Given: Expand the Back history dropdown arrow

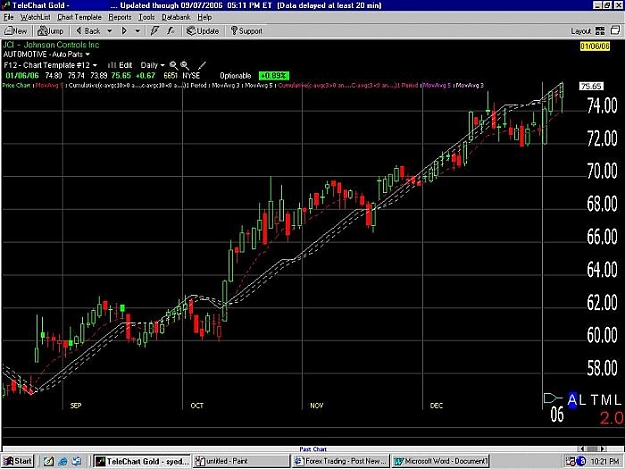Looking at the screenshot, I should [110, 31].
